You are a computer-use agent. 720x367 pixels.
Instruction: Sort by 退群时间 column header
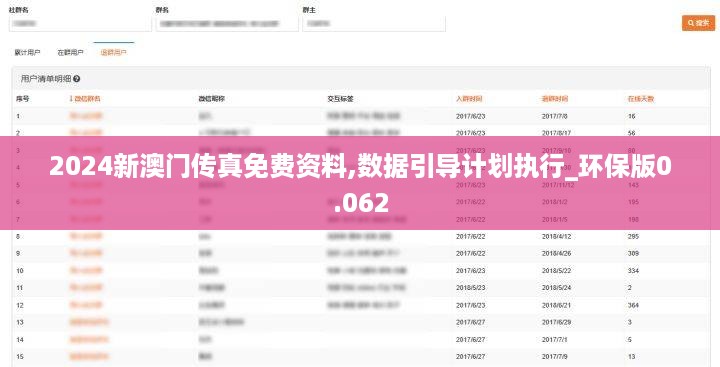tap(555, 99)
